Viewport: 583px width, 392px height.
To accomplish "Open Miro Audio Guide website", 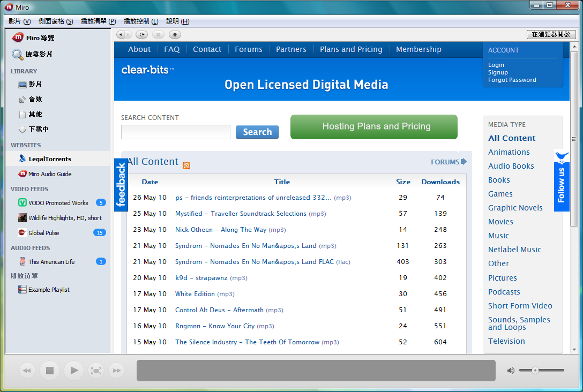I will 45,174.
